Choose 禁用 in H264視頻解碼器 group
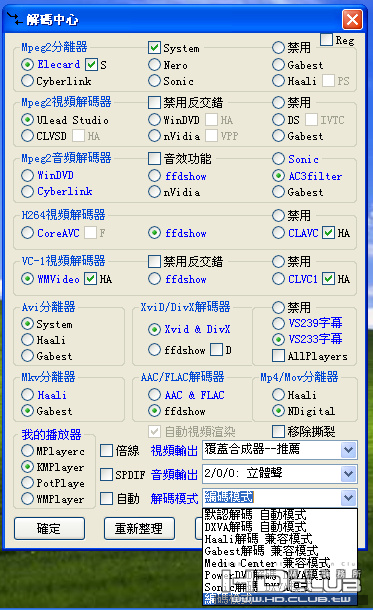373x610 pixels. (278, 216)
